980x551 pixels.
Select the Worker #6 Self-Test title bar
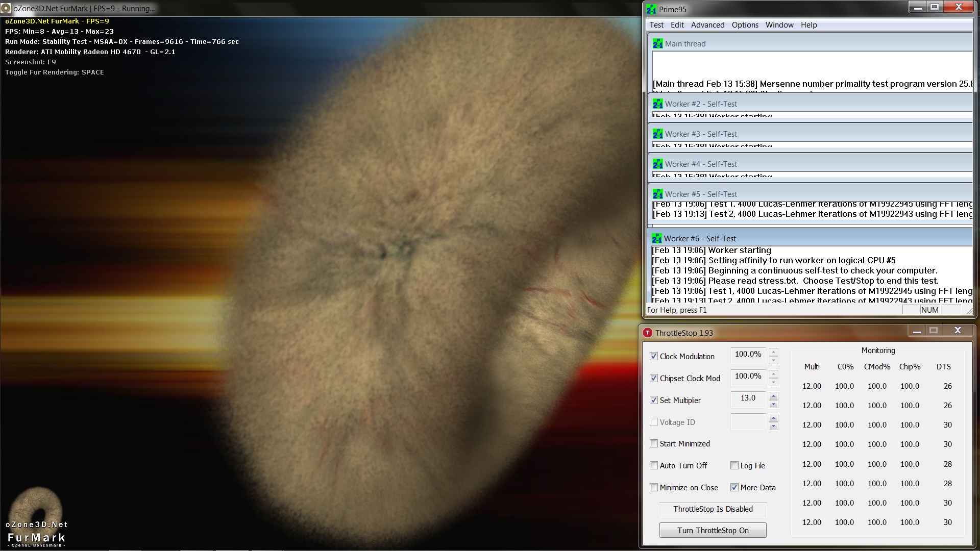point(811,239)
